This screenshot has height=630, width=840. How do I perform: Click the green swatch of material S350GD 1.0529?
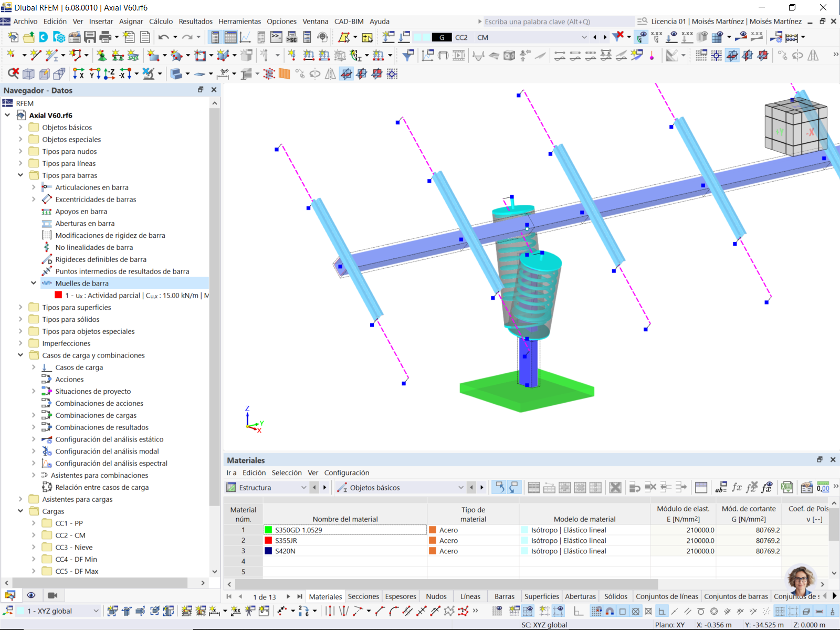point(268,530)
